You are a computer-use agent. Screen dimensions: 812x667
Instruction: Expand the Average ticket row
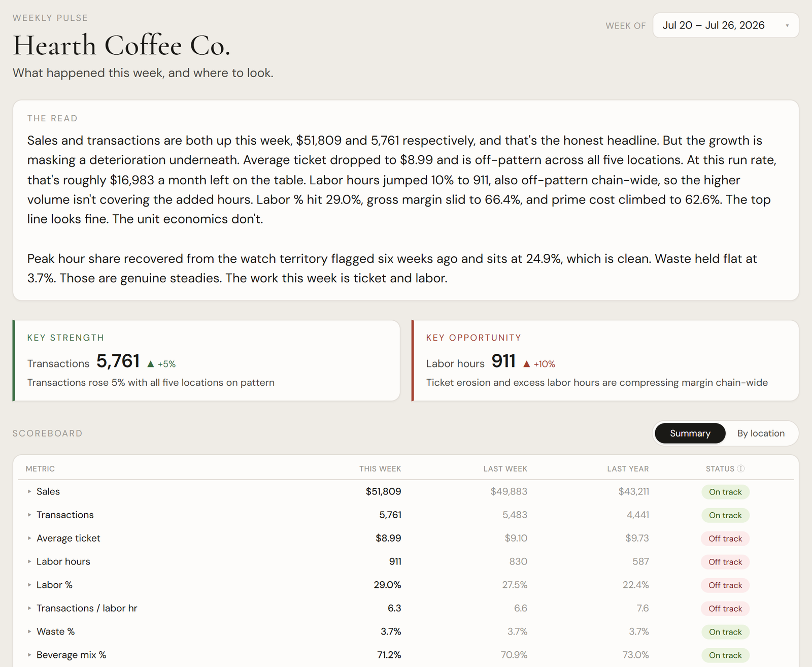click(x=29, y=538)
